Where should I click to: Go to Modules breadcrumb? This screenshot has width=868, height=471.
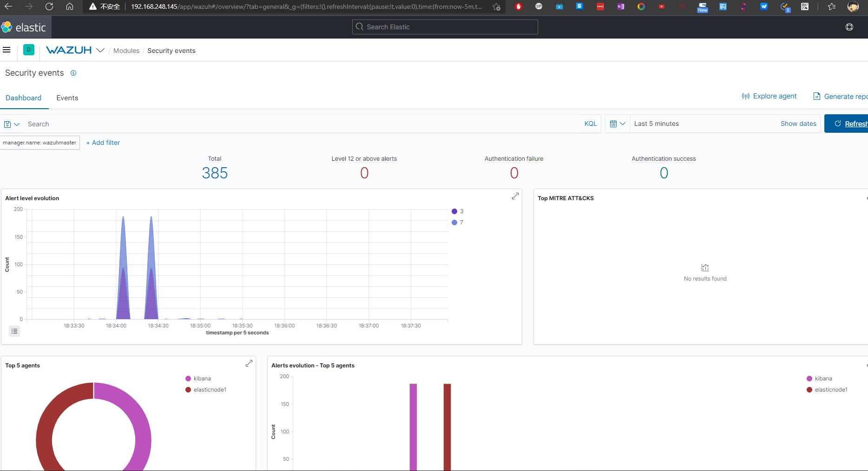126,51
